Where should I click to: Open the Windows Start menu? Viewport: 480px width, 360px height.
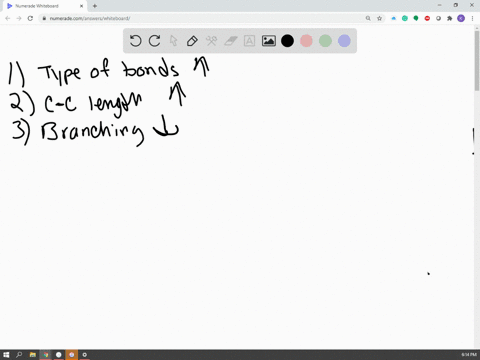6,355
